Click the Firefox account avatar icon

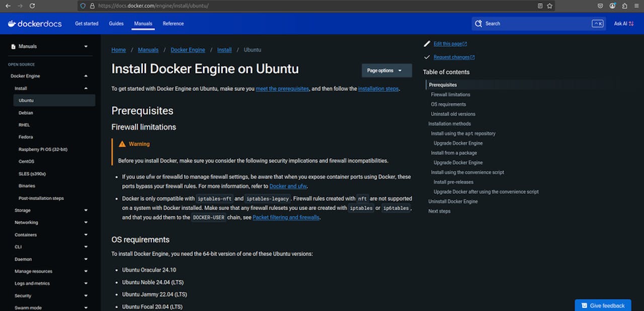[612, 6]
